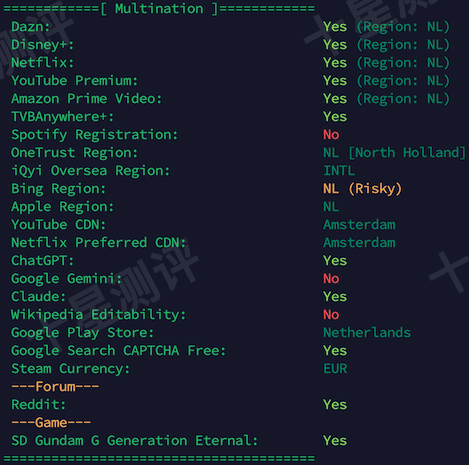This screenshot has height=465, width=469.
Task: Click the Amazon Prime Video label
Action: (x=86, y=98)
